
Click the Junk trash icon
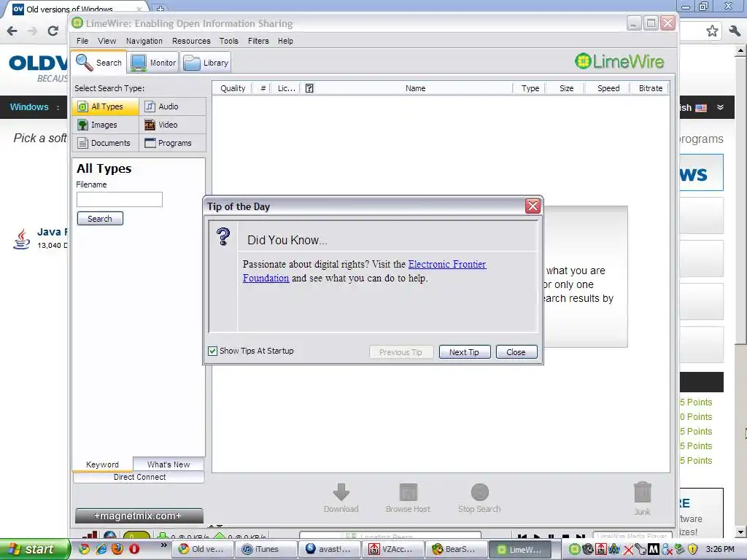point(642,492)
